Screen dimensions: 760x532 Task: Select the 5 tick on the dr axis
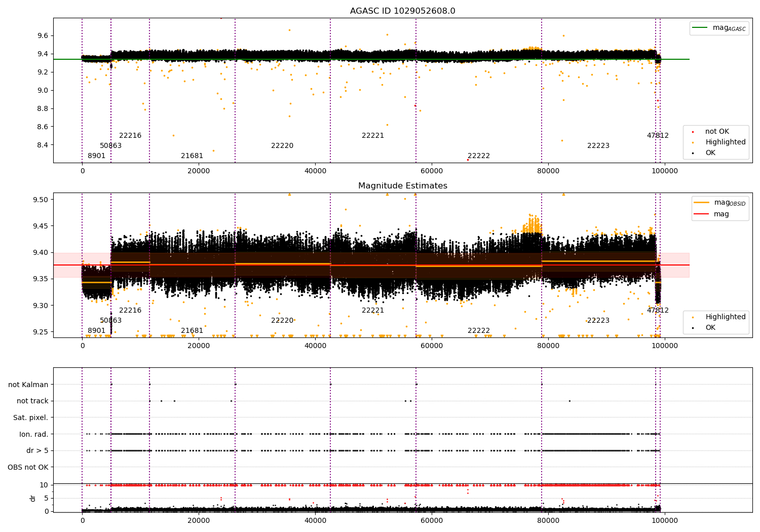click(x=46, y=498)
